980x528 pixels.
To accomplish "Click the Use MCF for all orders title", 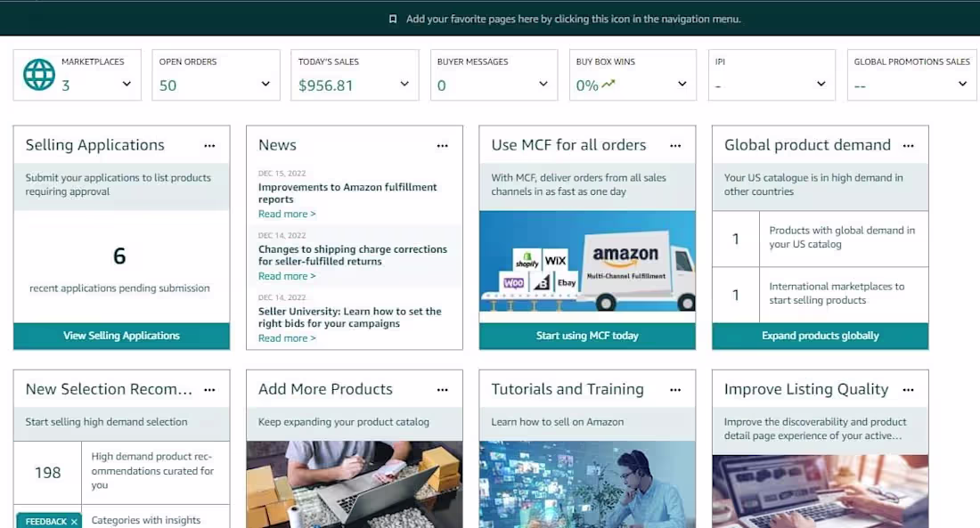I will point(568,145).
